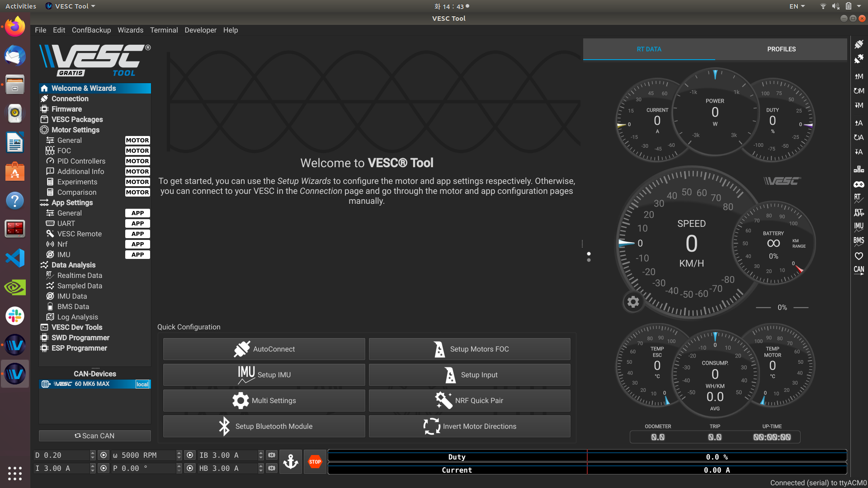The height and width of the screenshot is (488, 868).
Task: Toggle BMS data streaming icon
Action: click(x=859, y=241)
